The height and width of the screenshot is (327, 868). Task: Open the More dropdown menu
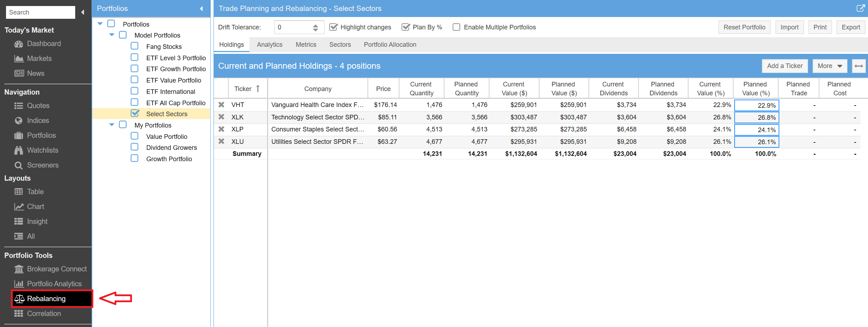pyautogui.click(x=829, y=66)
